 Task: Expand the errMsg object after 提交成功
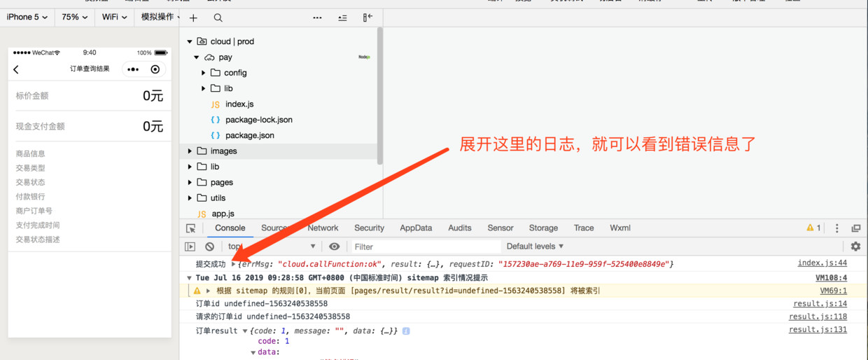tap(234, 265)
